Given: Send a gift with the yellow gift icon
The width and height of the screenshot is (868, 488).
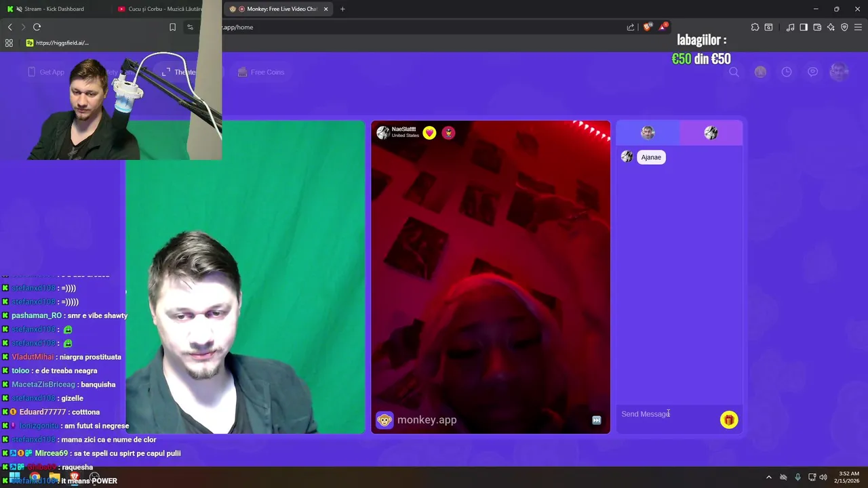Looking at the screenshot, I should coord(729,420).
